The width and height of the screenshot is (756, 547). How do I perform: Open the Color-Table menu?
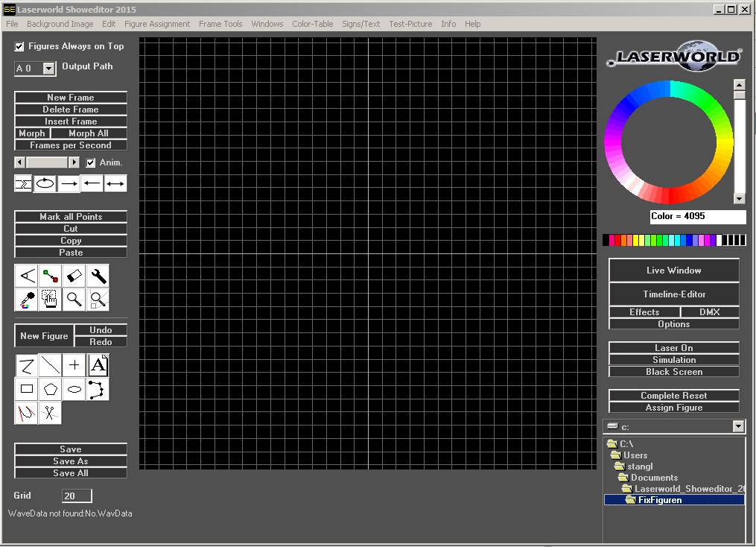312,23
